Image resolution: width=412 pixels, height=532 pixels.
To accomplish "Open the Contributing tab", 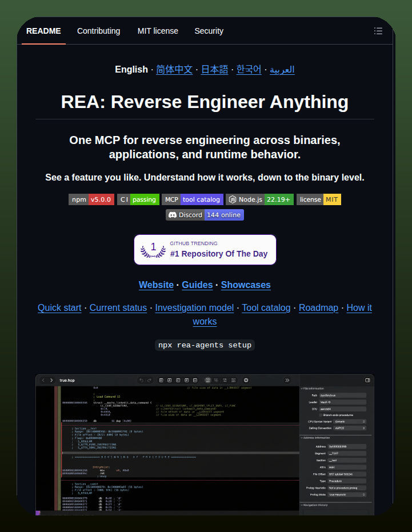I will click(98, 31).
